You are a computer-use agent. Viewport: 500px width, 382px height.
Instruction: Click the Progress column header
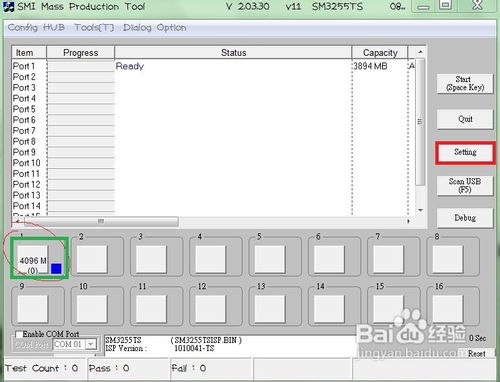[80, 53]
